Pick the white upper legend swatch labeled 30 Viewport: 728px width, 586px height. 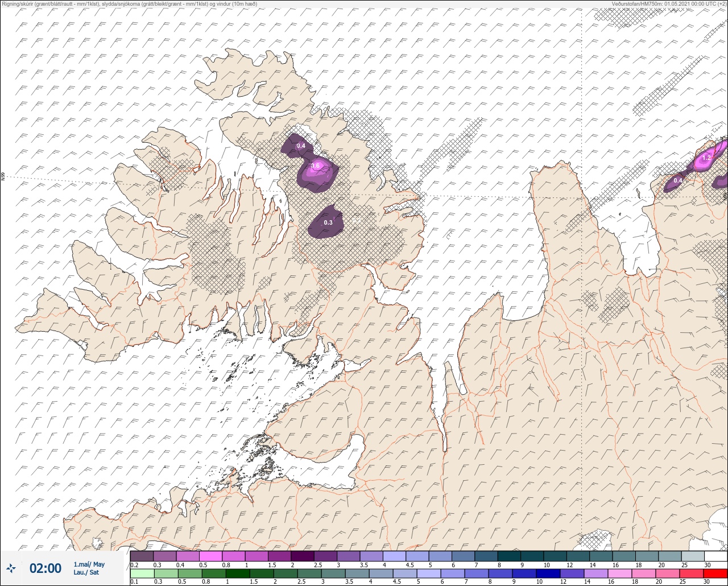[715, 556]
